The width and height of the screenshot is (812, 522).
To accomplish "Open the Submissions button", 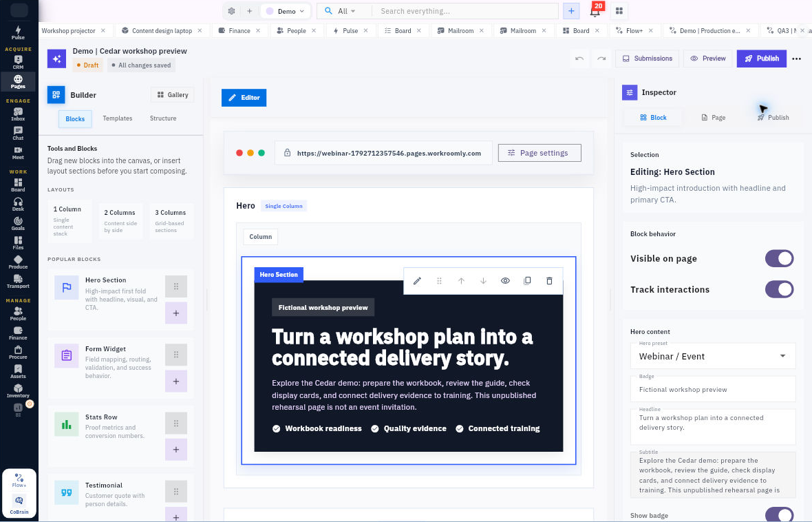I will pos(648,59).
